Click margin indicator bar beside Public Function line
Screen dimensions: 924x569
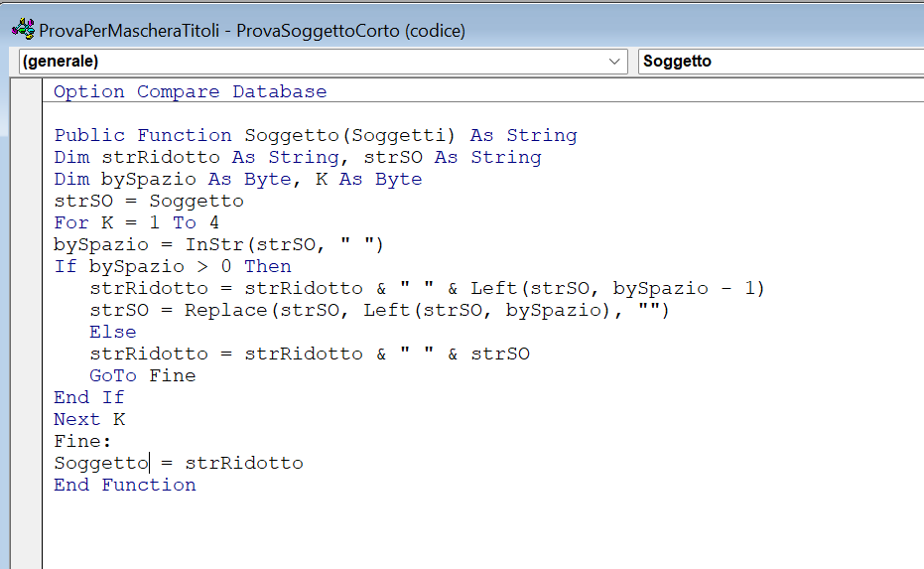coord(26,136)
